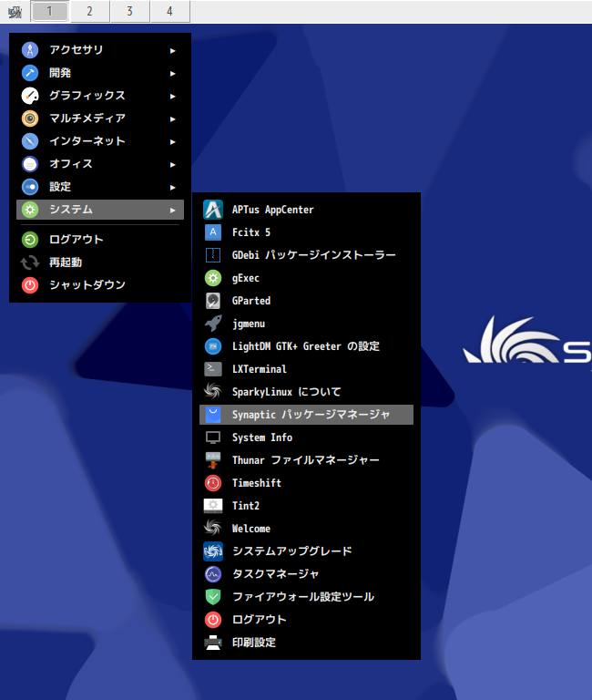Click the GParted disk icon
Image resolution: width=592 pixels, height=700 pixels.
(213, 301)
